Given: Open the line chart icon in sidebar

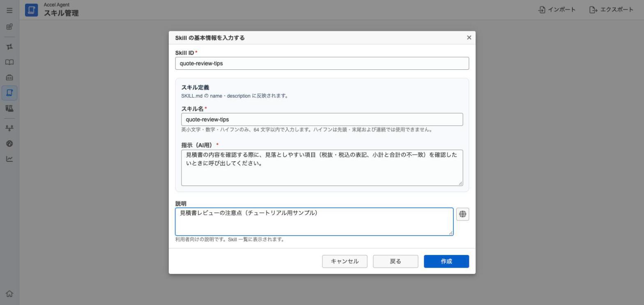Looking at the screenshot, I should click(9, 159).
